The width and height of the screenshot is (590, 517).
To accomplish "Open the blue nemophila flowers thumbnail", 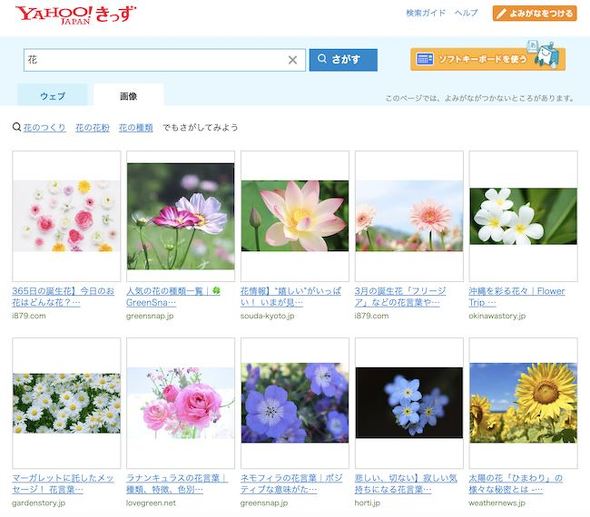I will point(295,403).
